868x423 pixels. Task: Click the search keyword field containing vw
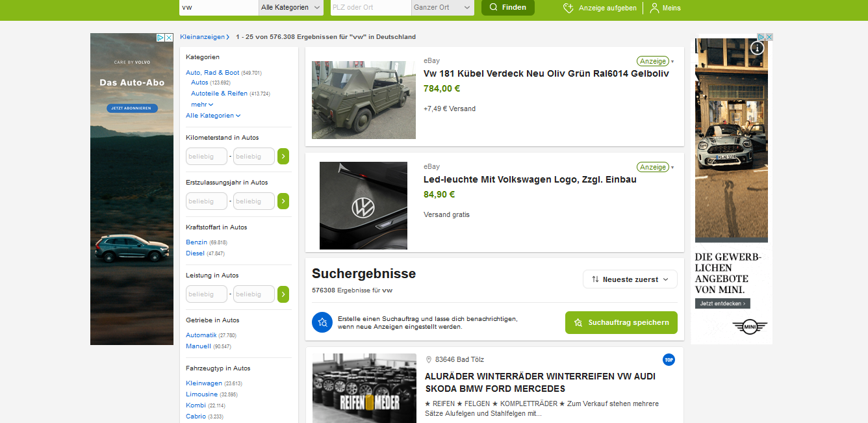(219, 7)
